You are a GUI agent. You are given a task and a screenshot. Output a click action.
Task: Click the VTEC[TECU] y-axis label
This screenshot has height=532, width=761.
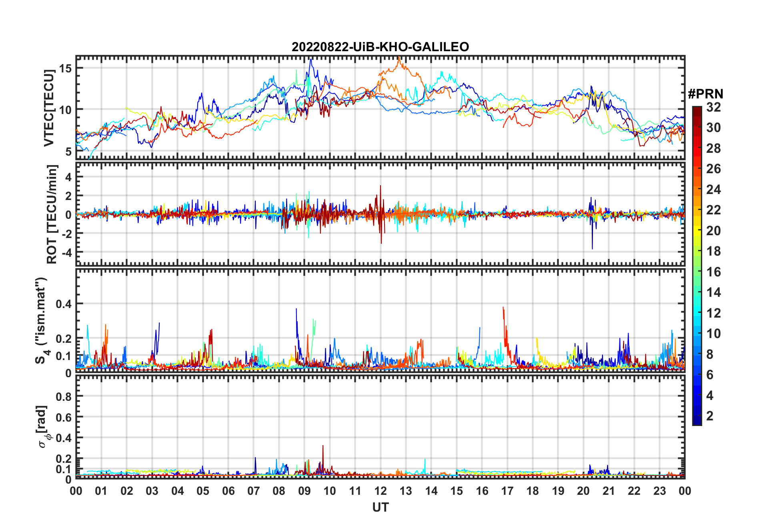49,108
